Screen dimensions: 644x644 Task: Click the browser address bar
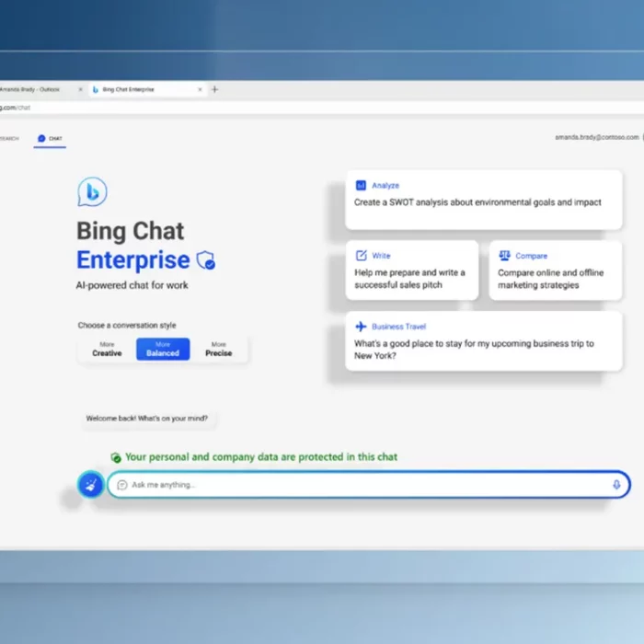pyautogui.click(x=322, y=108)
